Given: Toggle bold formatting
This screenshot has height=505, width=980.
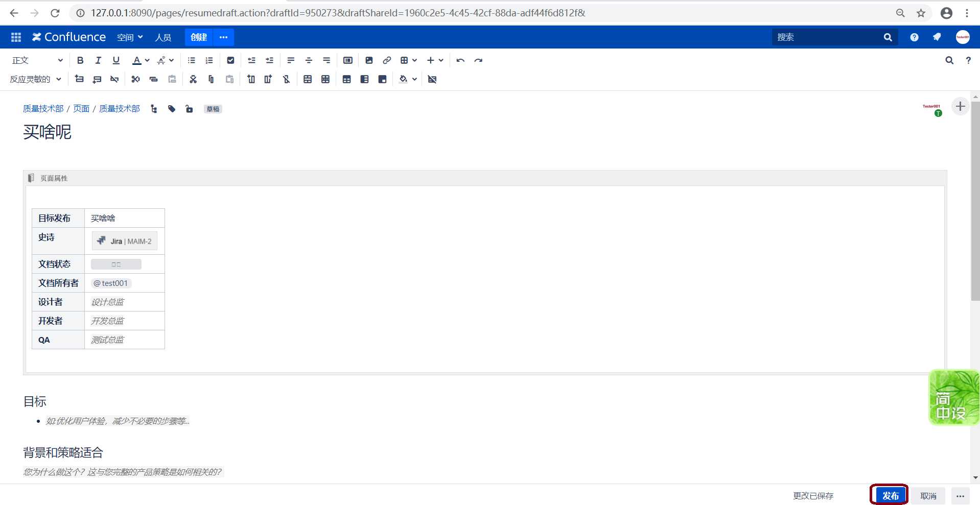Looking at the screenshot, I should coord(80,60).
